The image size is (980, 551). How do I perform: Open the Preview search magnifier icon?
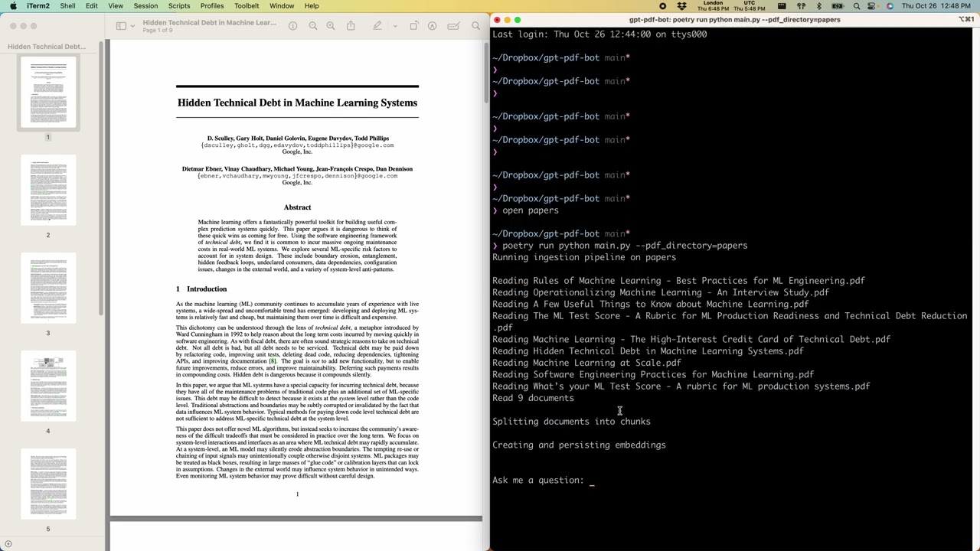pyautogui.click(x=475, y=26)
